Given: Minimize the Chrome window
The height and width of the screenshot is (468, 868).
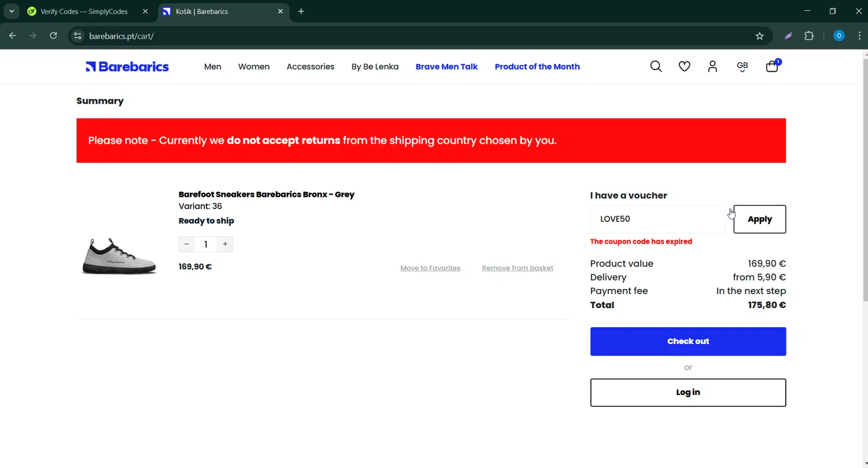Looking at the screenshot, I should (807, 11).
